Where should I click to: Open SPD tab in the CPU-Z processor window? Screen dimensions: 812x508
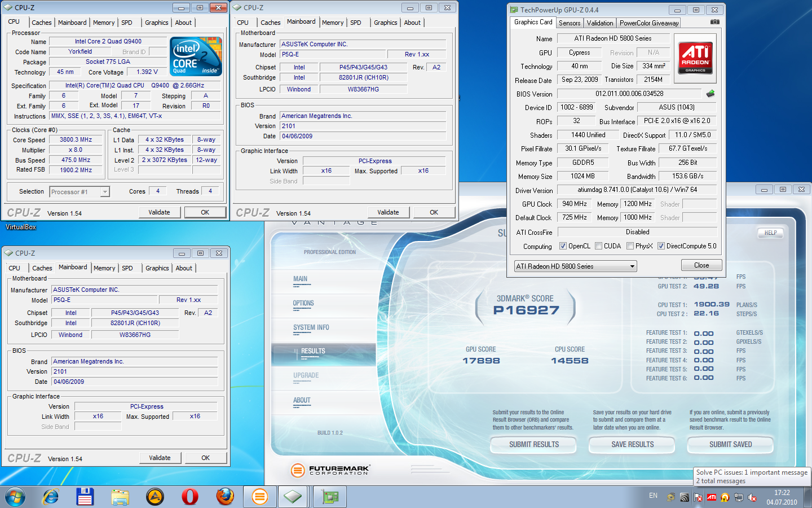pyautogui.click(x=127, y=23)
